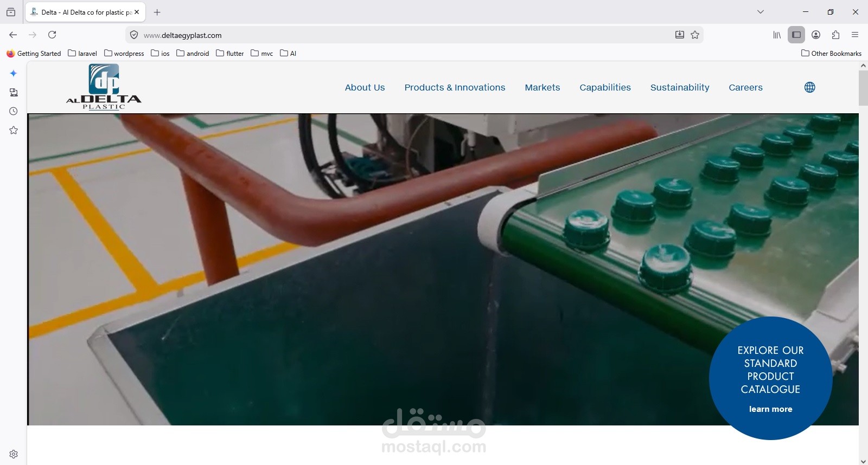Viewport: 868px width, 465px height.
Task: Open synced tabs sidebar icon
Action: pyautogui.click(x=14, y=92)
